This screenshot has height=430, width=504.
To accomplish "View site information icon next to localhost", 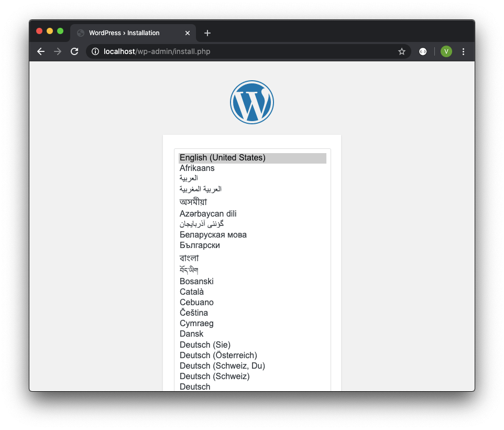I will (95, 51).
